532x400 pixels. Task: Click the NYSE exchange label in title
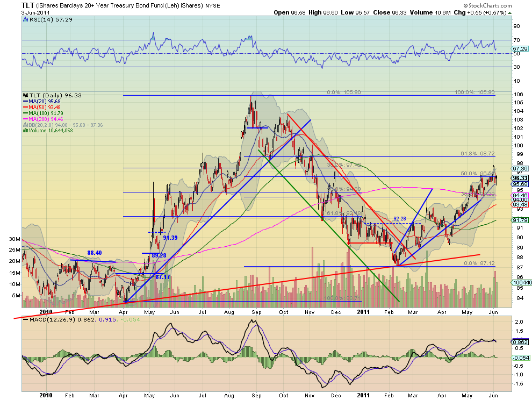click(x=213, y=6)
